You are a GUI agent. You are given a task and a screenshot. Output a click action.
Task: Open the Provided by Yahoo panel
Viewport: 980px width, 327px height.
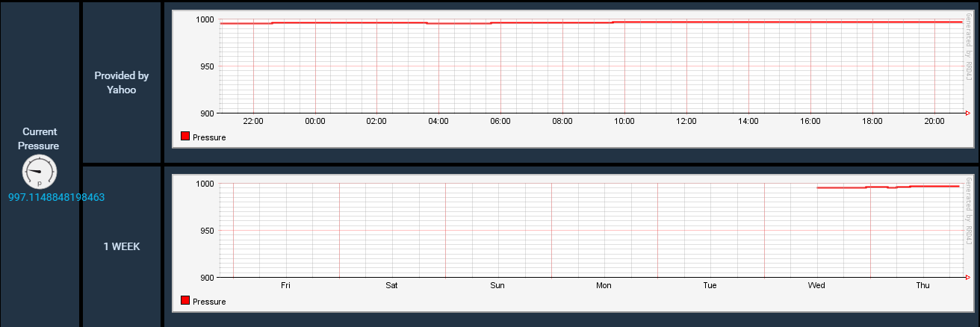pyautogui.click(x=122, y=82)
